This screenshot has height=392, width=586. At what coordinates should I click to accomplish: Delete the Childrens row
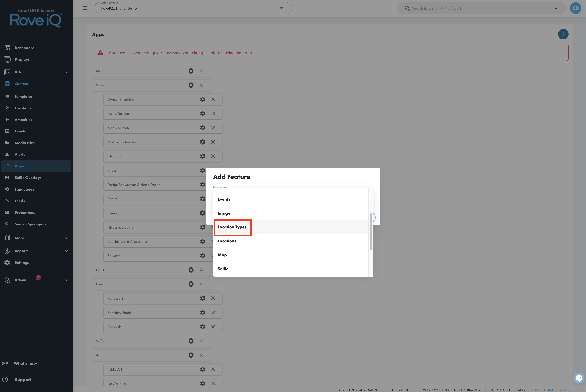tap(213, 156)
